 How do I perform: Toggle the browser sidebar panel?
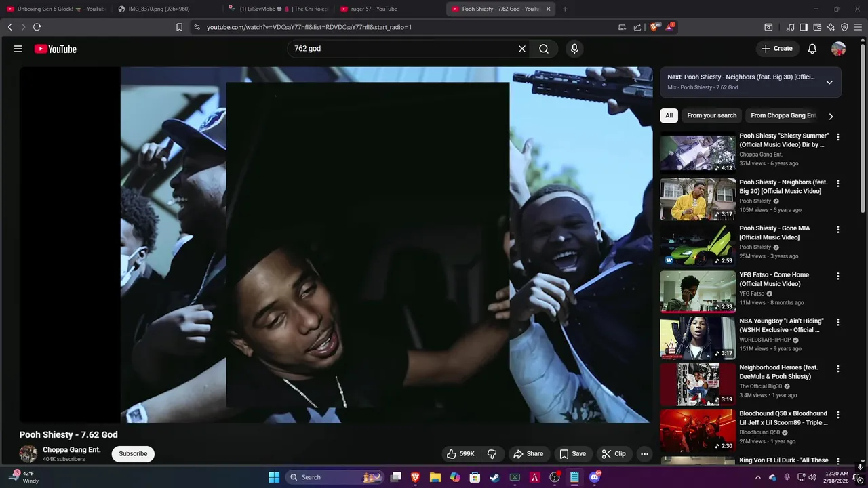point(804,27)
